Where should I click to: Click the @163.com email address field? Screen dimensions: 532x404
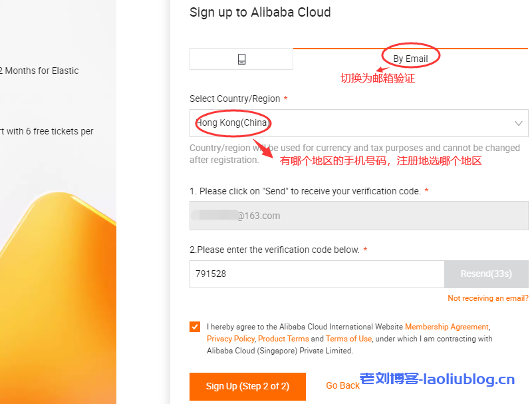click(x=358, y=216)
